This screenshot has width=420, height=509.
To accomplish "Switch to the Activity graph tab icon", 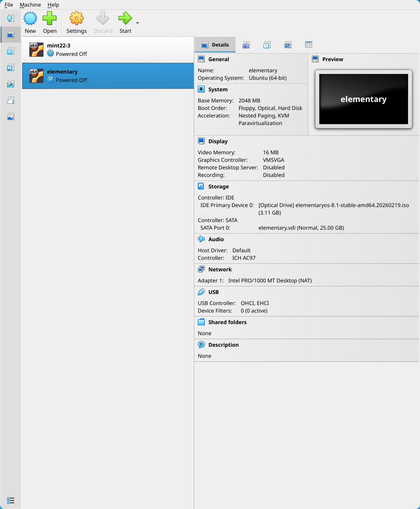I will (287, 45).
